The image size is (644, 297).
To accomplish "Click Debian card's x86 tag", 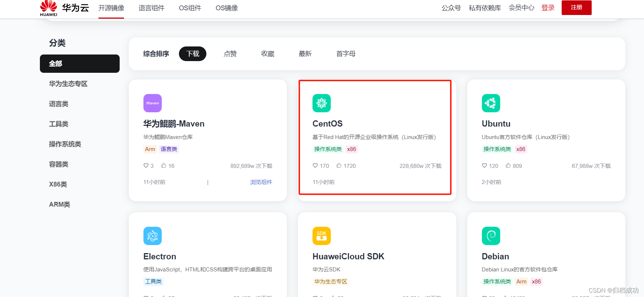I will tap(536, 282).
